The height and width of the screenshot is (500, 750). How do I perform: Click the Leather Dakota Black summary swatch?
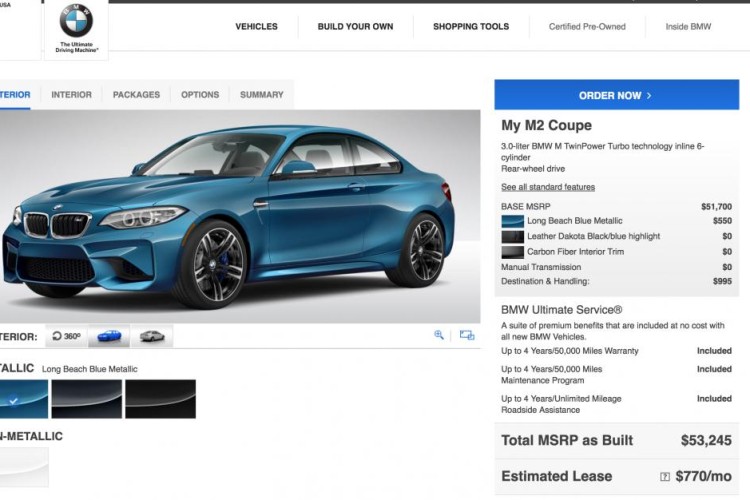[x=512, y=236]
